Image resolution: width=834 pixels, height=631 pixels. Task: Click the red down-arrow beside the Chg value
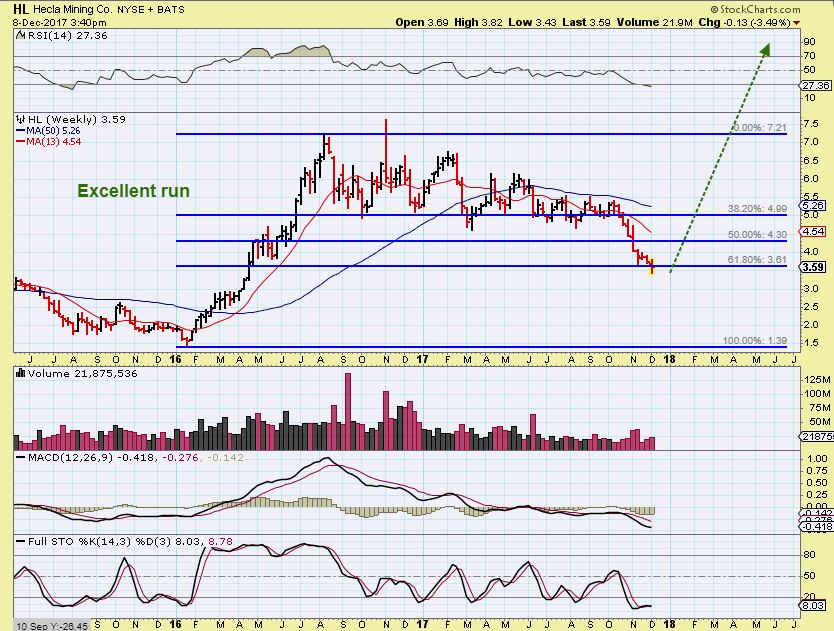pos(796,23)
